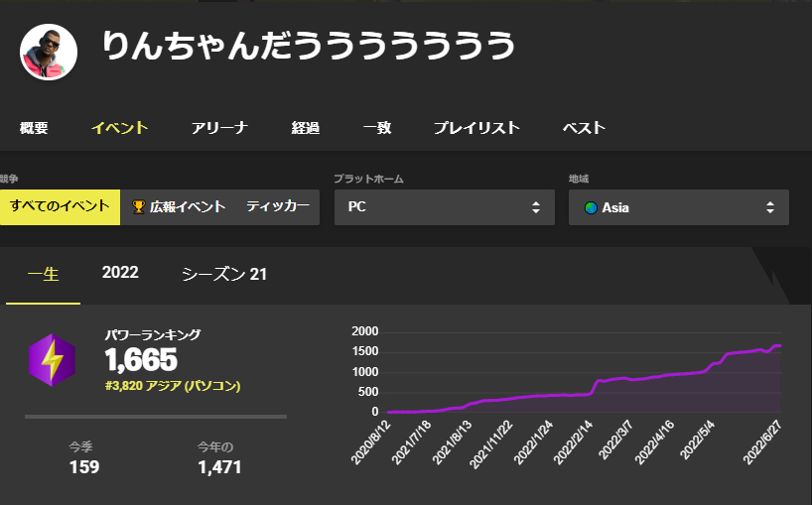Open the Asia region dropdown
Viewport: 812px width, 505px height.
[x=679, y=207]
